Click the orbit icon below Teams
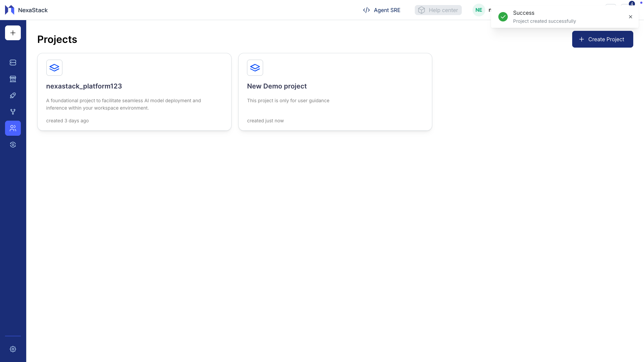The height and width of the screenshot is (362, 644). (x=13, y=144)
